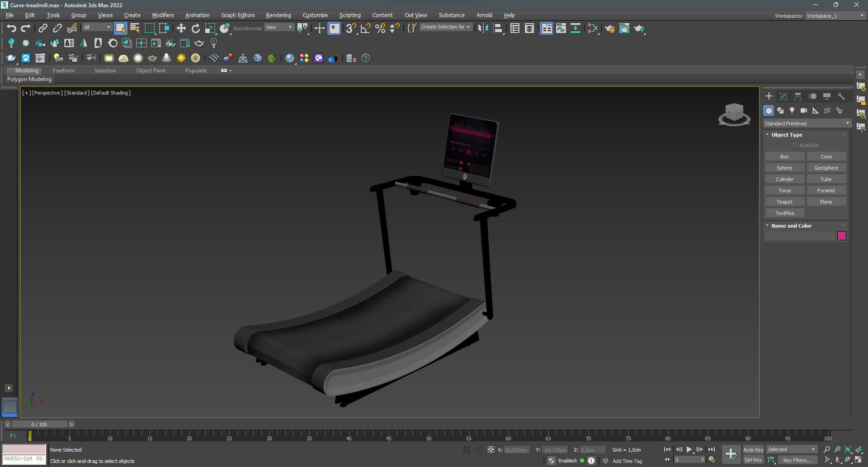Click the object color swatch
The height and width of the screenshot is (467, 868).
point(841,236)
